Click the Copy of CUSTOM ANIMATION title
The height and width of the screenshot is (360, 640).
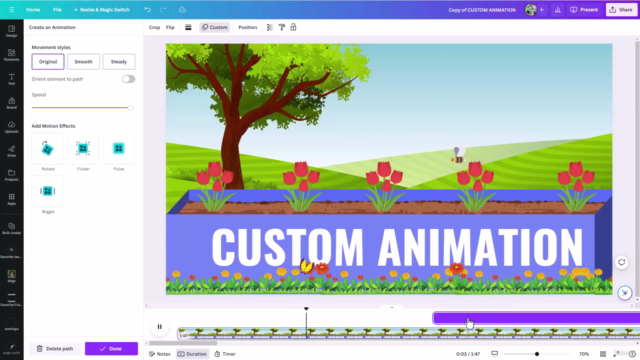click(x=482, y=9)
